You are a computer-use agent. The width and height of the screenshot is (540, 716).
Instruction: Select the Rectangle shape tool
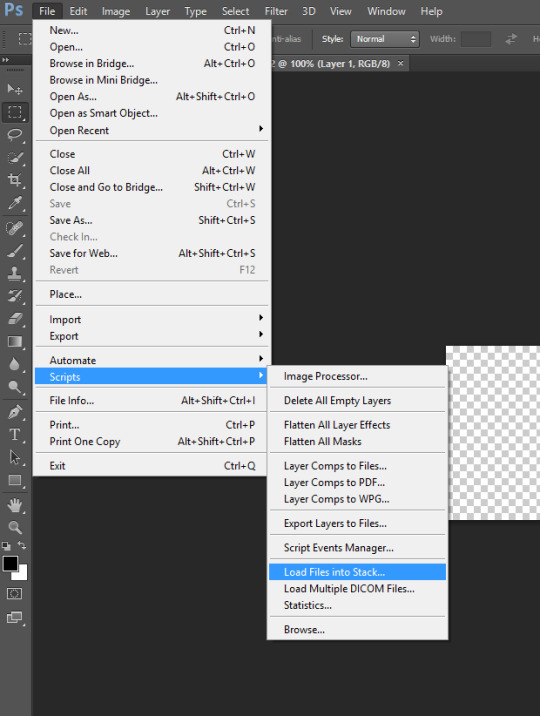(x=15, y=480)
